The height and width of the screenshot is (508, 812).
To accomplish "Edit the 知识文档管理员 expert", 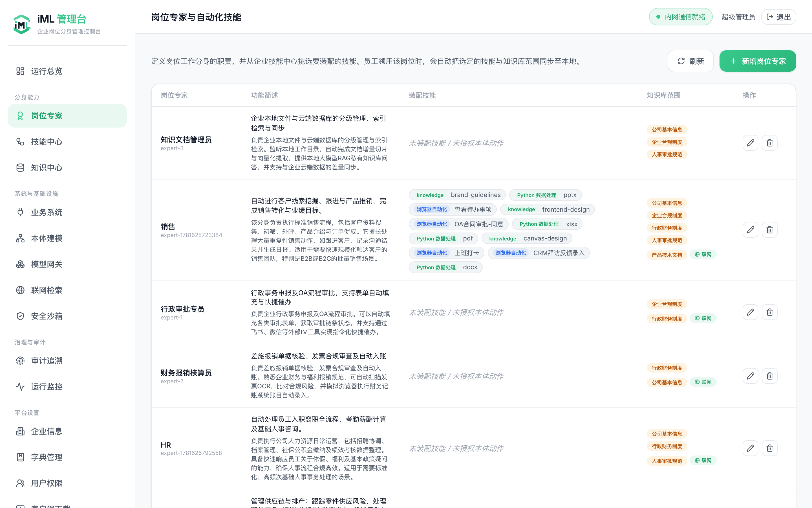I will pos(750,143).
